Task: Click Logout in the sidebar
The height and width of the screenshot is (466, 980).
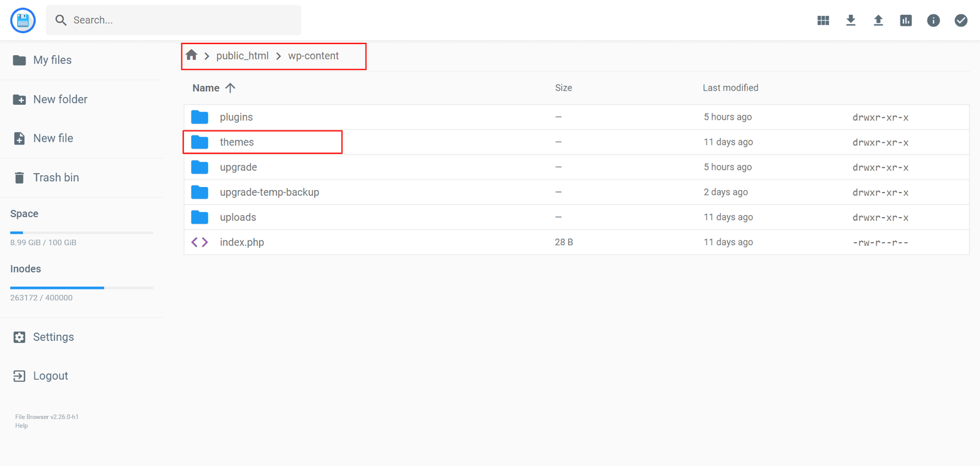Action: click(x=50, y=376)
